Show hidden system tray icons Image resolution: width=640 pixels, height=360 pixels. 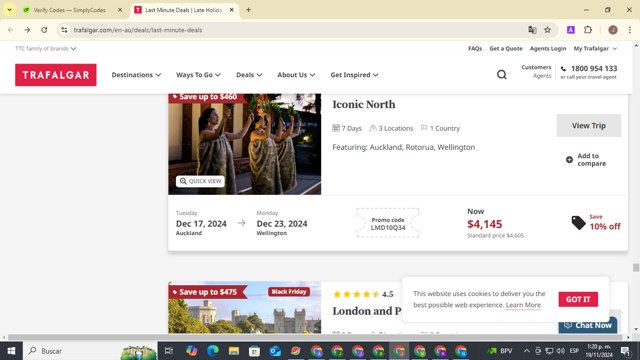tap(527, 351)
